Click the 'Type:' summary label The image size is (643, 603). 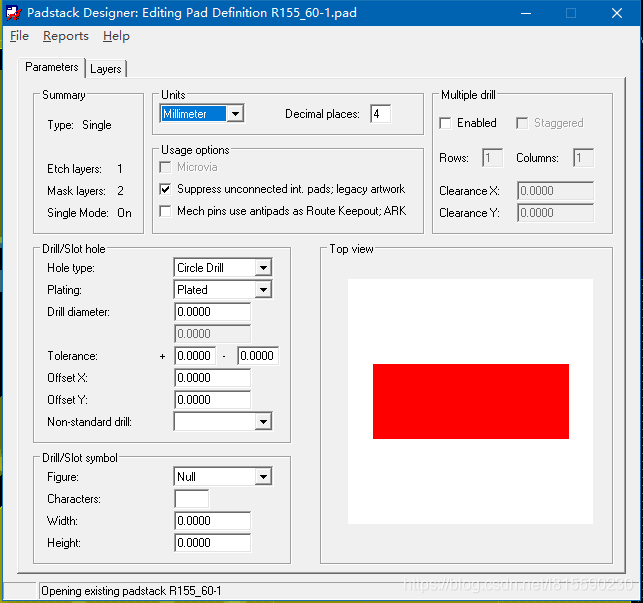60,125
